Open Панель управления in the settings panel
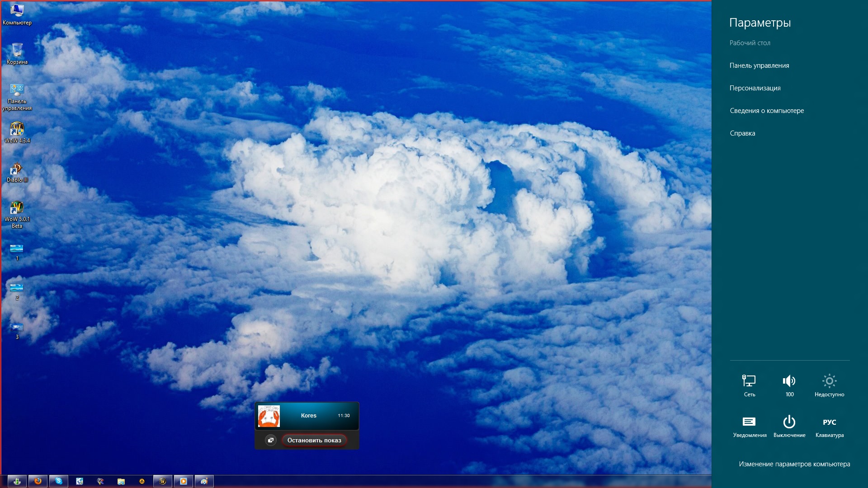 coord(759,66)
